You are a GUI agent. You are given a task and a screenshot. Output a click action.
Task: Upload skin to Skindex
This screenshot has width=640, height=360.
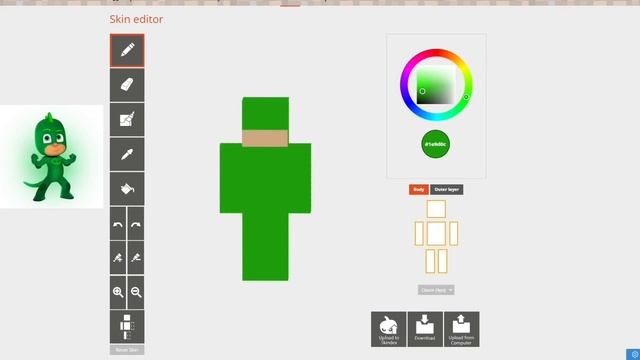(389, 329)
